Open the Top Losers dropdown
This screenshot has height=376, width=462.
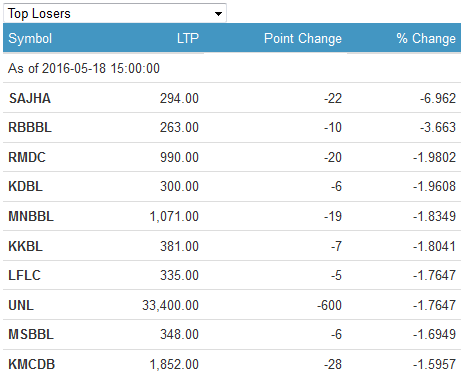115,13
